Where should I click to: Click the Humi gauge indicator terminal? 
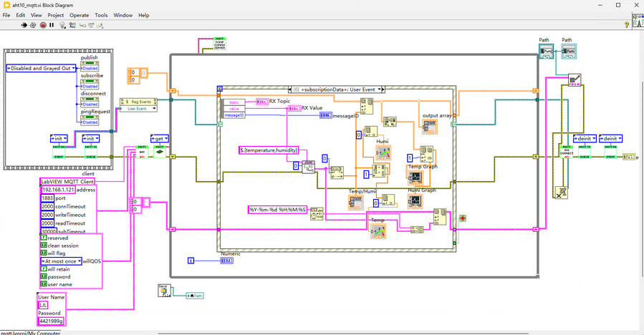tap(383, 152)
